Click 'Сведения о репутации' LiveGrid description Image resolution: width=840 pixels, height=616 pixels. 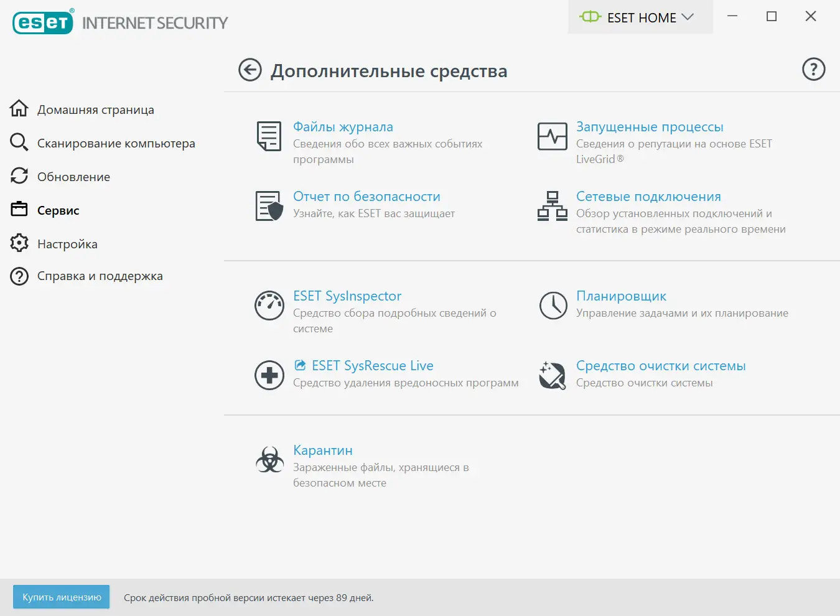click(x=674, y=151)
